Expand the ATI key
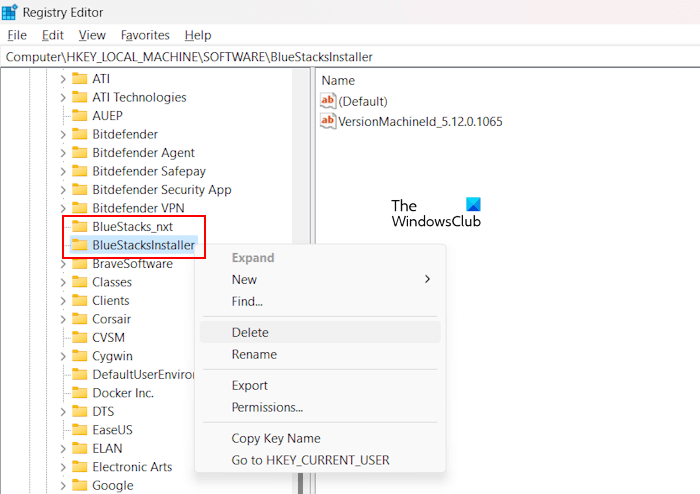The height and width of the screenshot is (494, 700). pyautogui.click(x=63, y=79)
